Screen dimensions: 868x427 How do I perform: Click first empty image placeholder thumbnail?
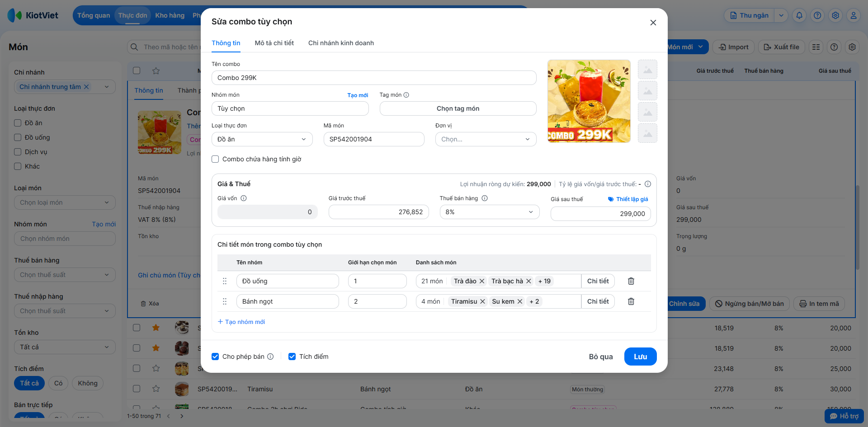point(647,70)
